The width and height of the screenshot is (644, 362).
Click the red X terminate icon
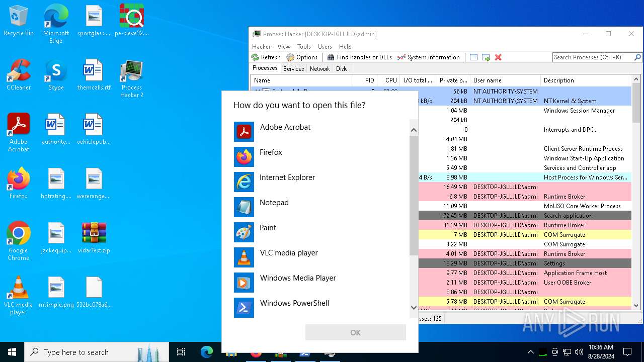(x=498, y=57)
